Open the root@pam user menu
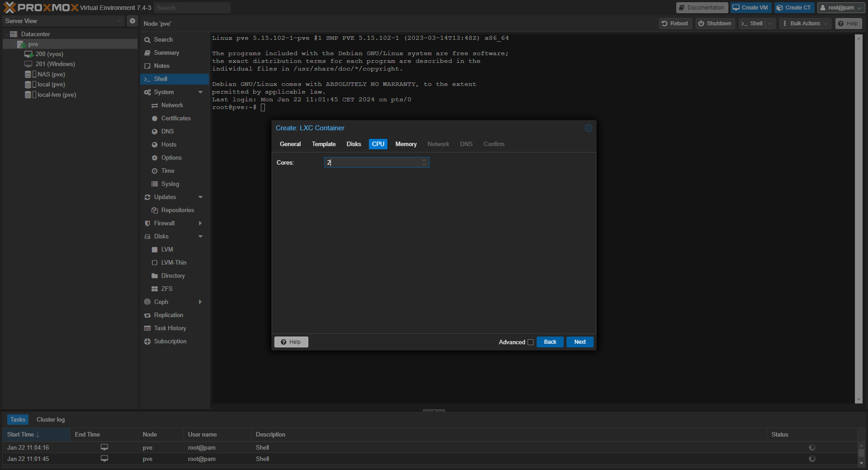 (841, 8)
